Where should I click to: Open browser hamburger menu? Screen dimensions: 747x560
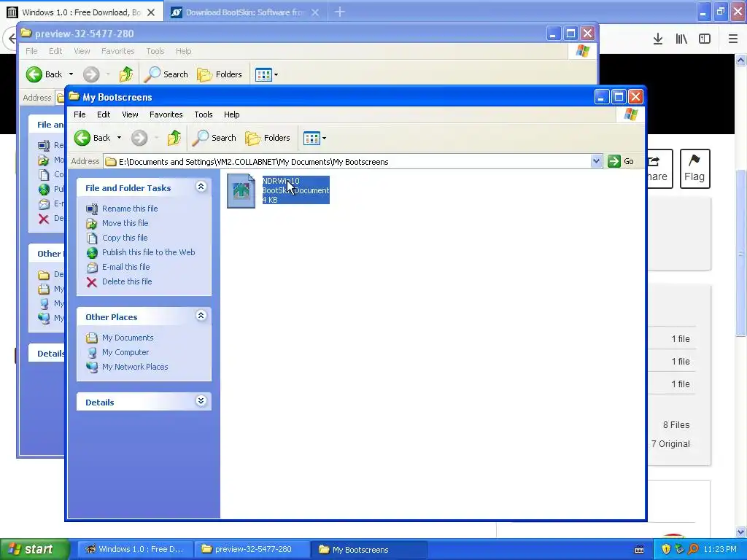point(733,39)
